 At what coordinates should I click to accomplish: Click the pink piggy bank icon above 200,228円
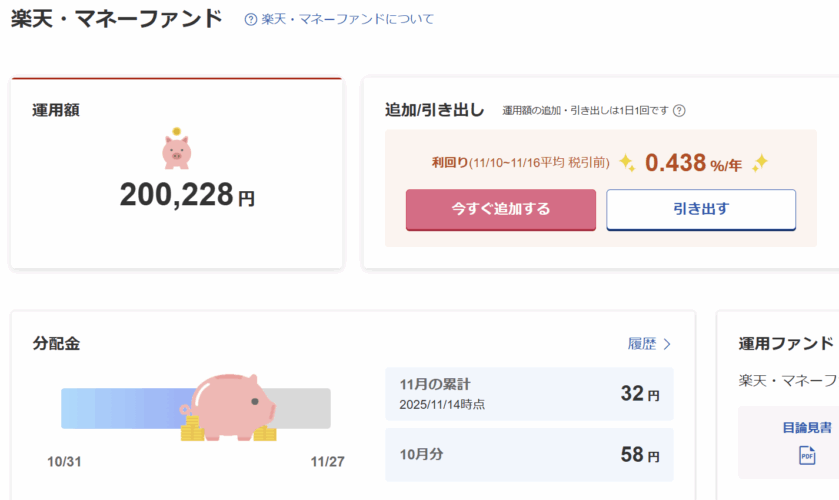176,150
